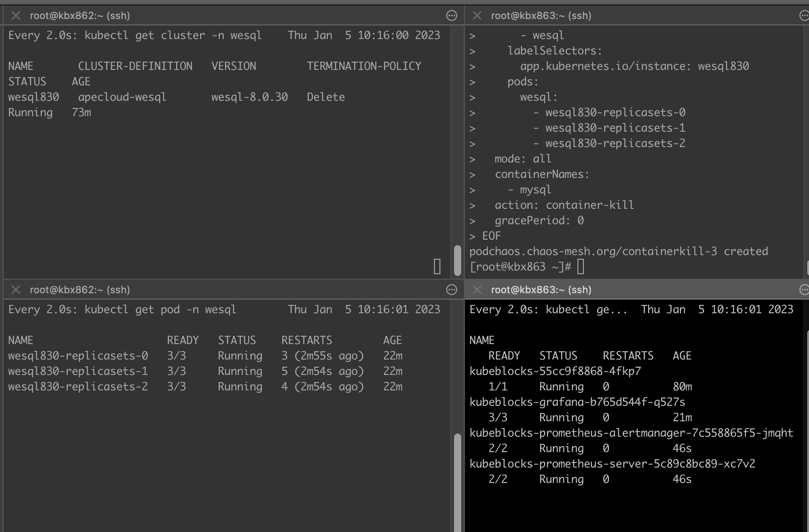Open the ellipsis menu of the 'get pod -n wesql' pane
This screenshot has width=809, height=532.
[452, 290]
